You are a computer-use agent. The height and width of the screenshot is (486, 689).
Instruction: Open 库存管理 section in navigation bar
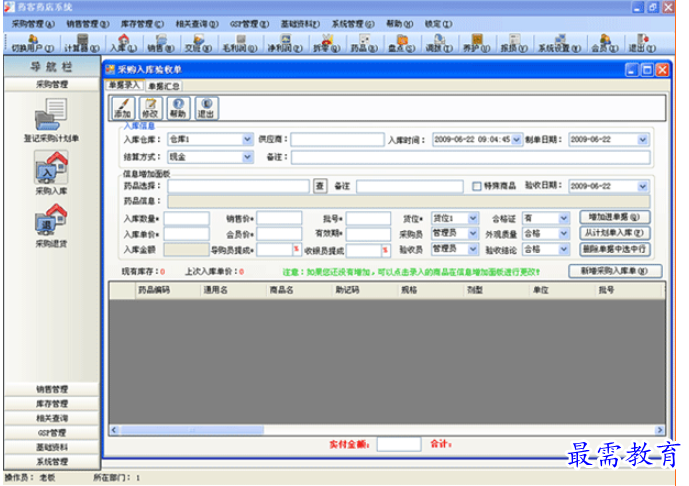point(52,403)
